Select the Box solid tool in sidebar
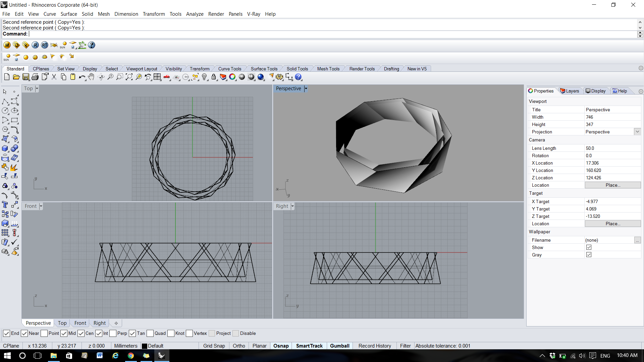 (x=5, y=148)
